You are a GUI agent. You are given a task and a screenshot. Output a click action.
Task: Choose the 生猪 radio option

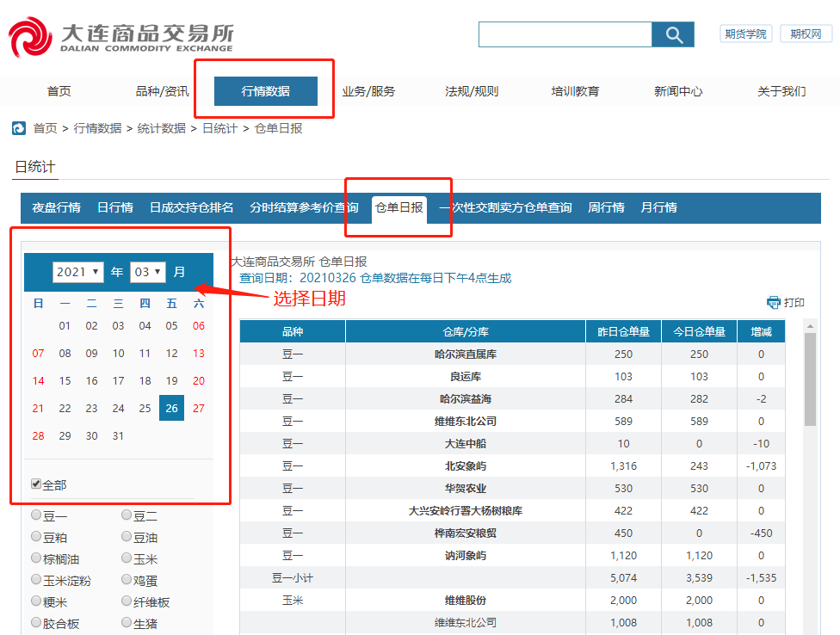click(x=127, y=623)
